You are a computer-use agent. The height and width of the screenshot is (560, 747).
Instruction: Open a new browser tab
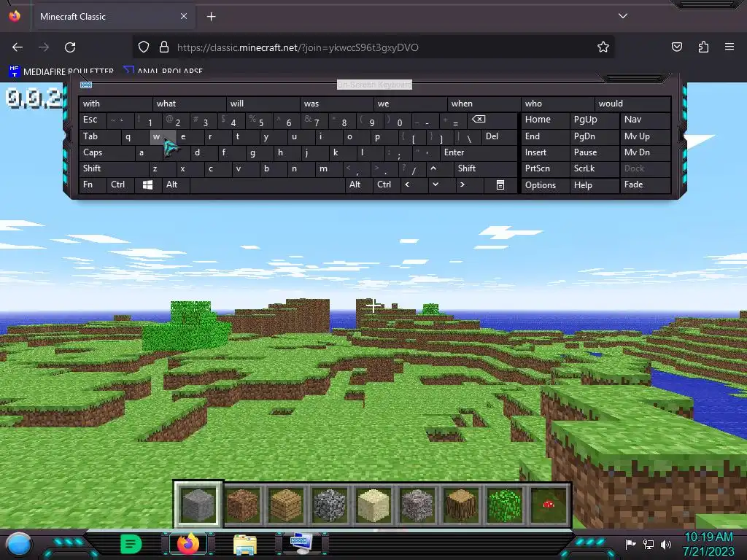[x=211, y=17]
